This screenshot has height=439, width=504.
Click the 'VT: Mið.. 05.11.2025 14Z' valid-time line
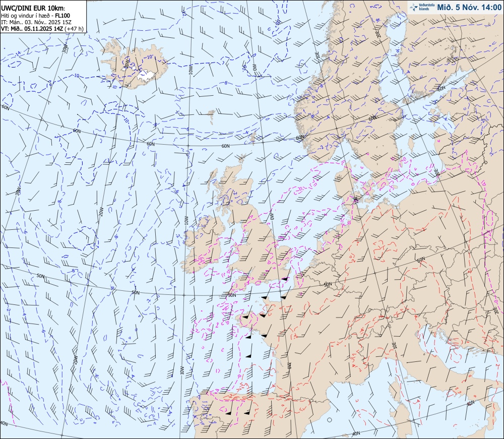tap(32, 29)
